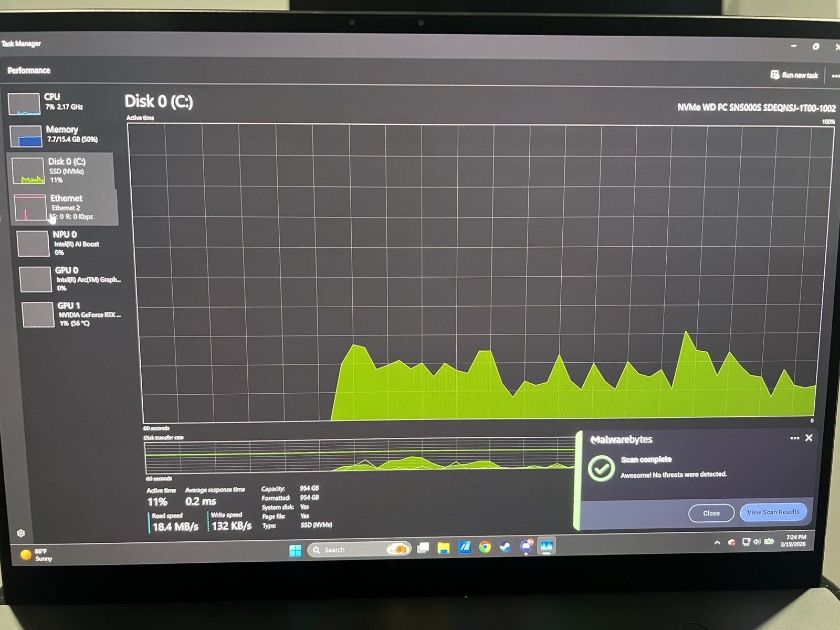Open Task View from the taskbar
840x630 pixels.
pyautogui.click(x=423, y=549)
